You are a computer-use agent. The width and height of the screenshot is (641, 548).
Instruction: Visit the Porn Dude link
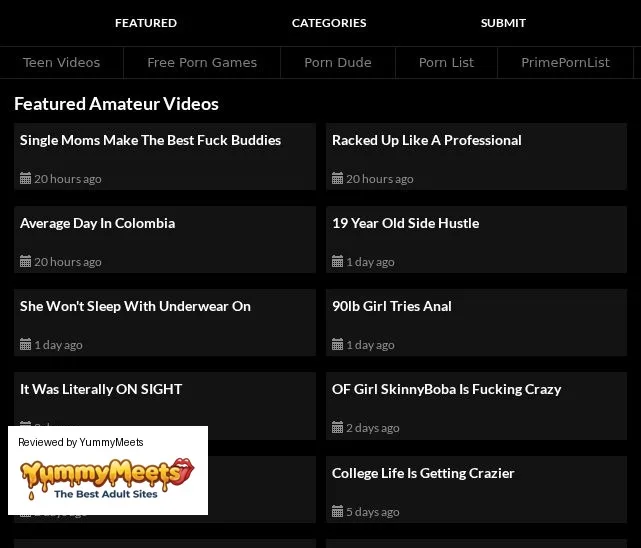pos(338,63)
